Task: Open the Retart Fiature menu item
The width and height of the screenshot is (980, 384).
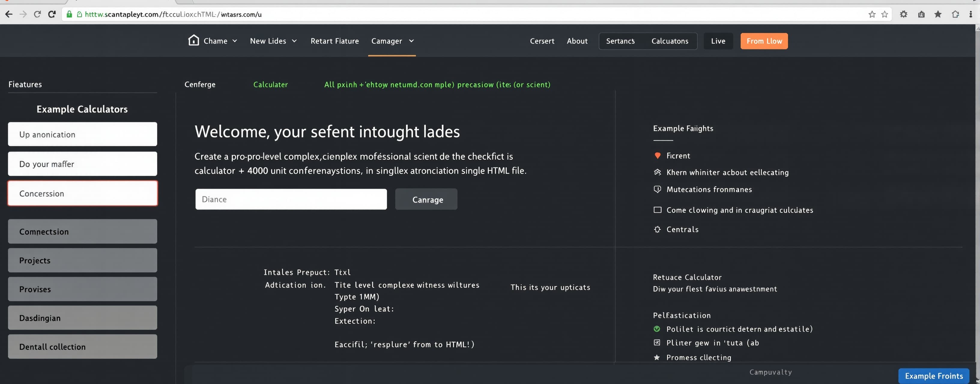Action: click(334, 41)
